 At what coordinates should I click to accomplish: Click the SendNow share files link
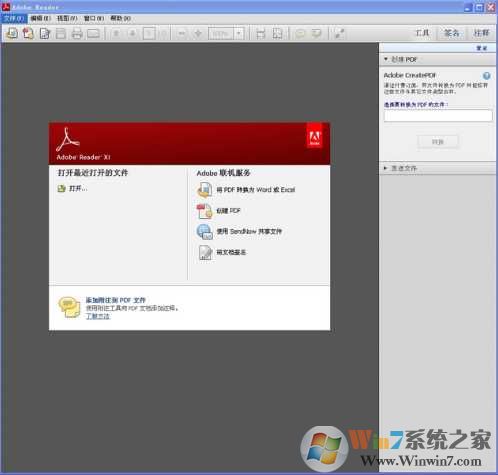point(249,231)
